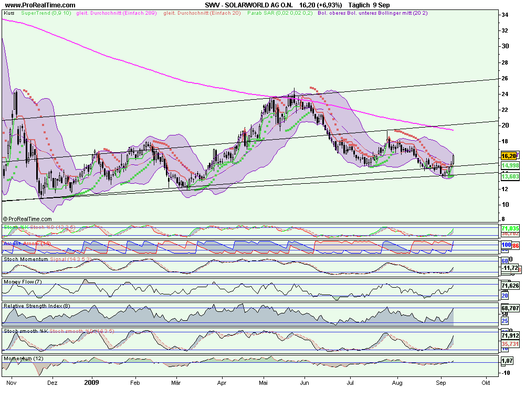Click the 12 price axis label
The image size is (525, 420).
[505, 189]
